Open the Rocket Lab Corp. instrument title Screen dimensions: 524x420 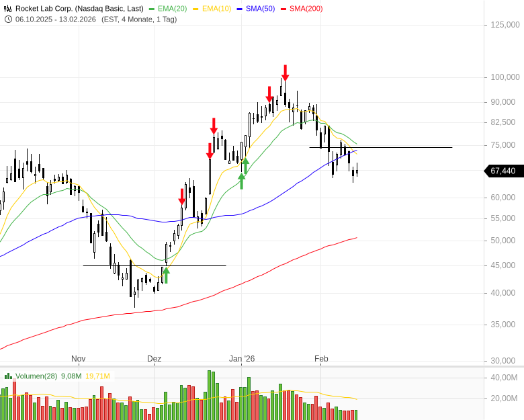click(79, 8)
